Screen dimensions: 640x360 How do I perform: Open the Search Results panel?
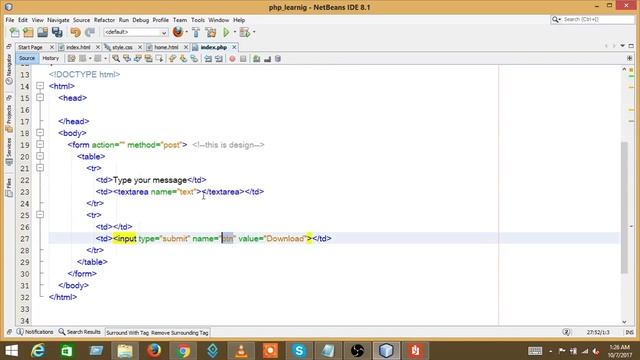80,332
